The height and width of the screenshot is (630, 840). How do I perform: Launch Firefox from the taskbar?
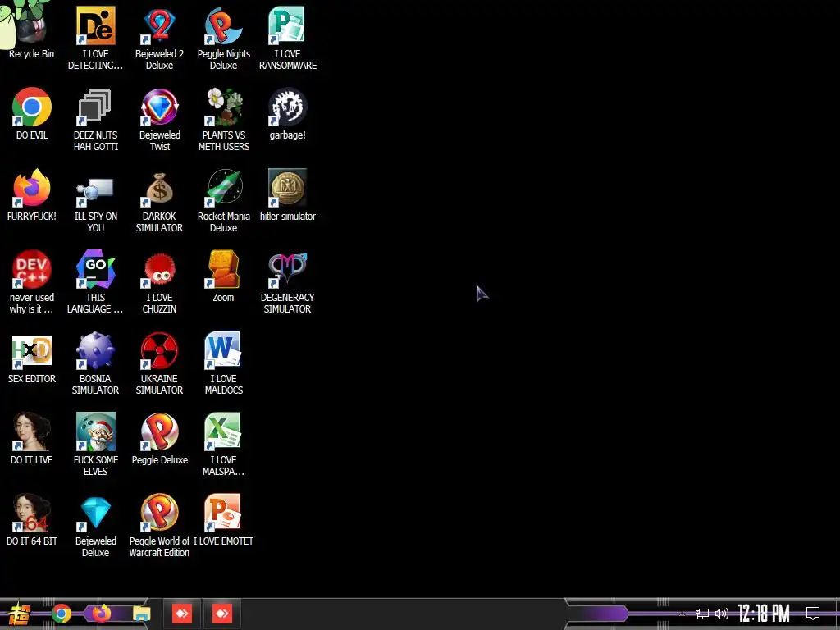101,614
